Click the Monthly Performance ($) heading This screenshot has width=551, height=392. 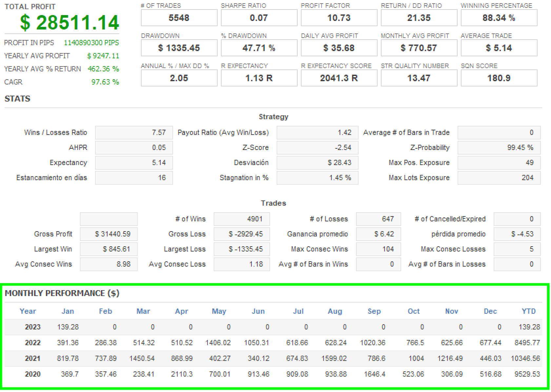point(62,293)
